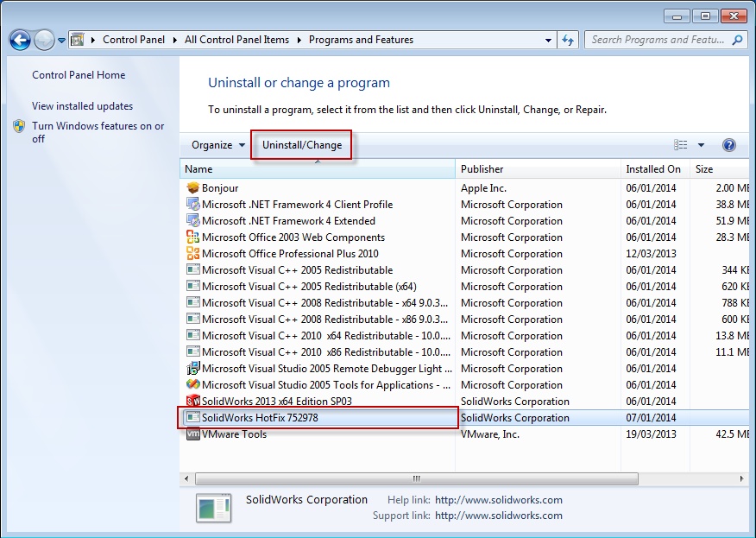Click the .NET Framework 4 Client Profile icon
Screen dimensions: 756x538
[192, 204]
